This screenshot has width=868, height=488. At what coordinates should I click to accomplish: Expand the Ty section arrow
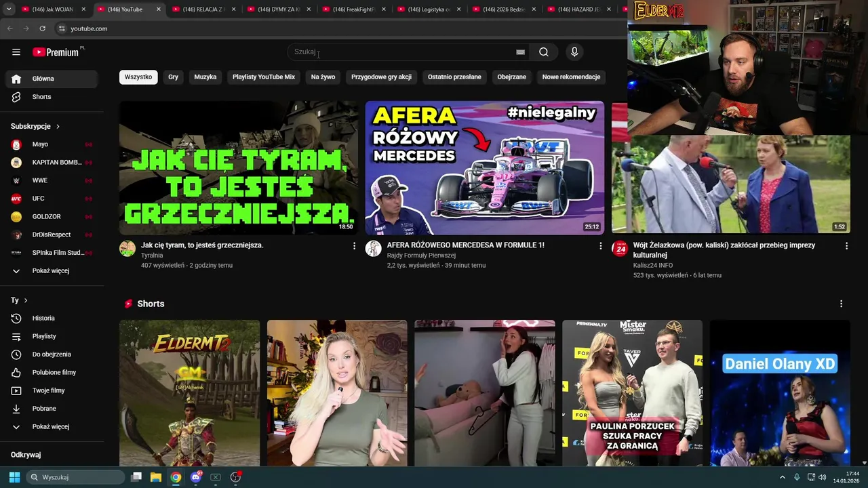pos(26,300)
